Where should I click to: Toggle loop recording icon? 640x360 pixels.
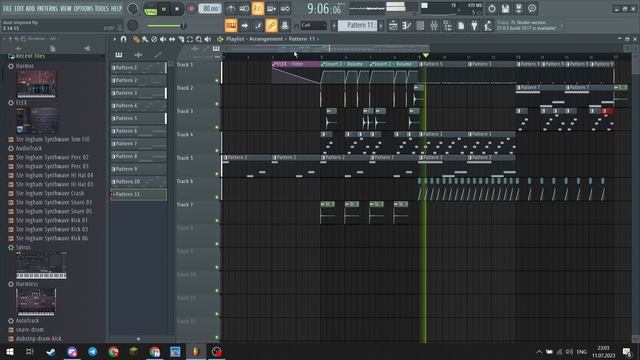[x=285, y=9]
